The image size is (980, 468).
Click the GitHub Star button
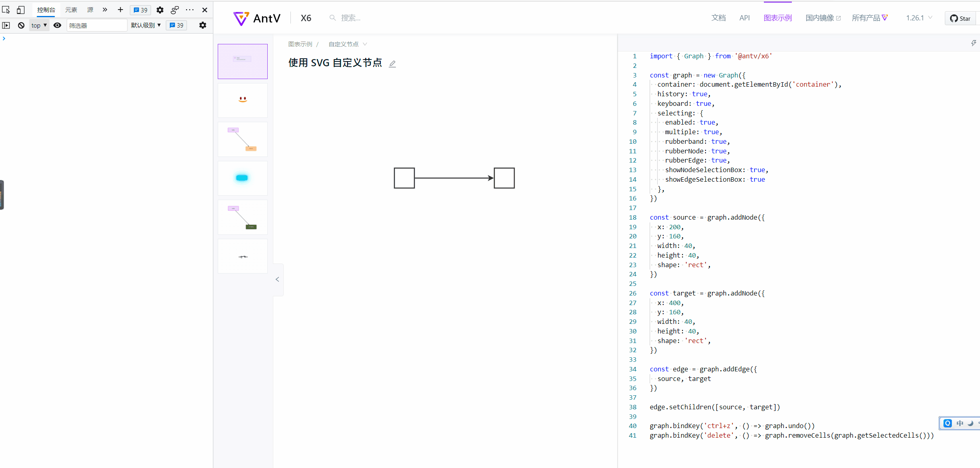click(960, 18)
